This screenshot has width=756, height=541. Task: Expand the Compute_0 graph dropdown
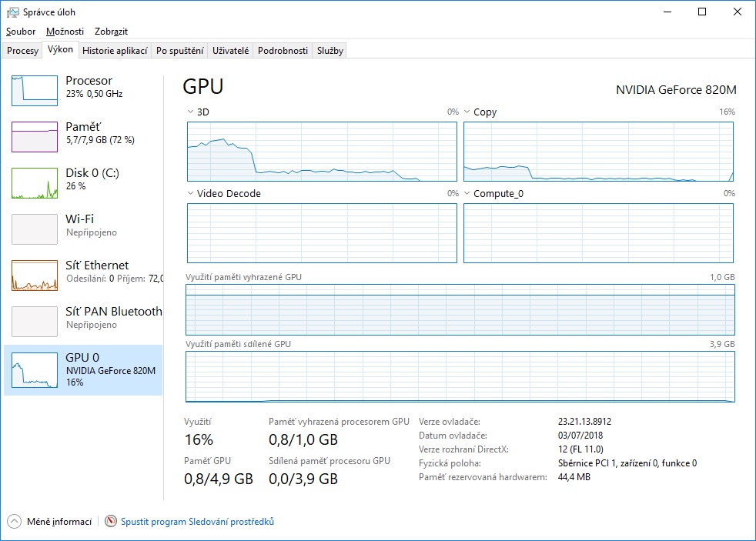pos(467,194)
